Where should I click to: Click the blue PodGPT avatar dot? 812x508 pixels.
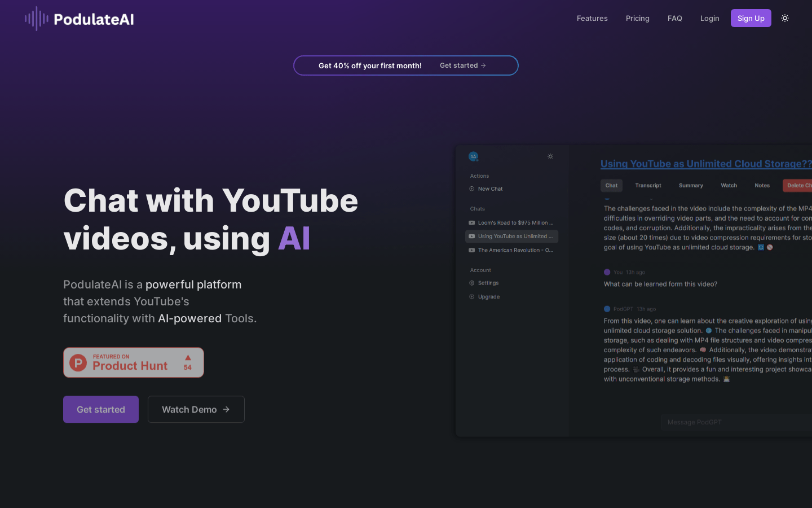pos(607,309)
